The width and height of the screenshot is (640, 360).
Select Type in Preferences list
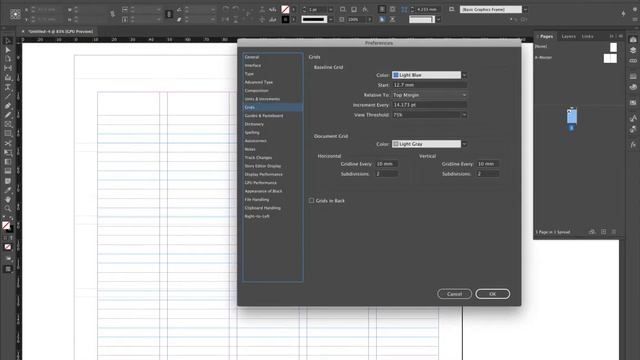click(249, 74)
